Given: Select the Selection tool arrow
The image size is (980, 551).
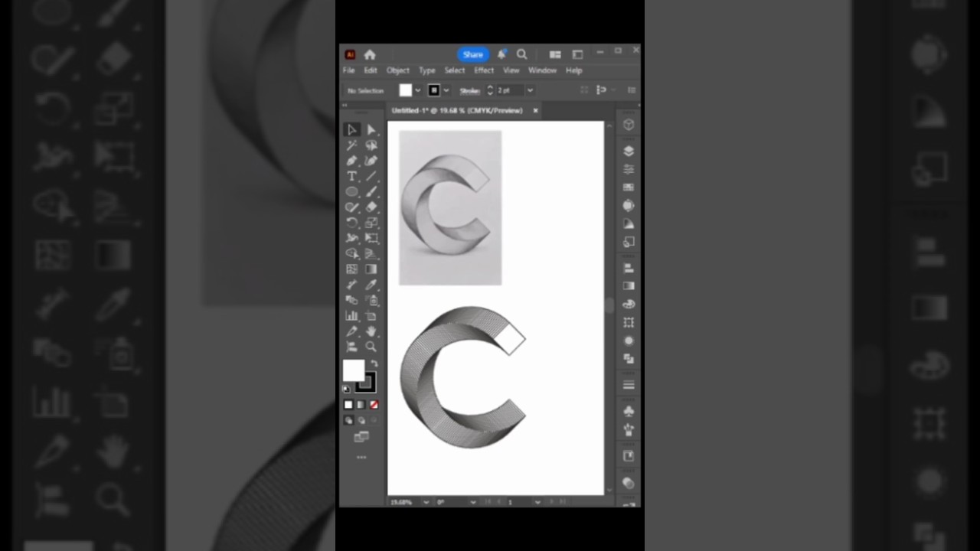Looking at the screenshot, I should [x=351, y=130].
